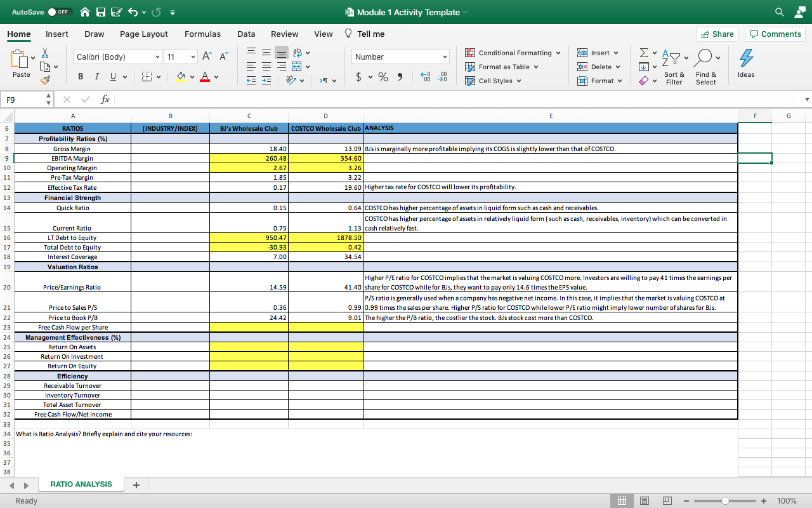The width and height of the screenshot is (812, 508).
Task: Apply Percent Style format
Action: 383,77
